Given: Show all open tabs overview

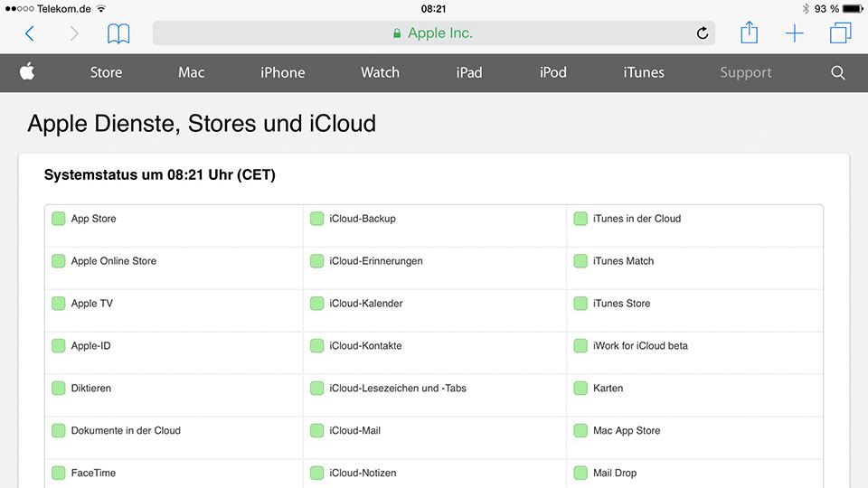Looking at the screenshot, I should (840, 34).
